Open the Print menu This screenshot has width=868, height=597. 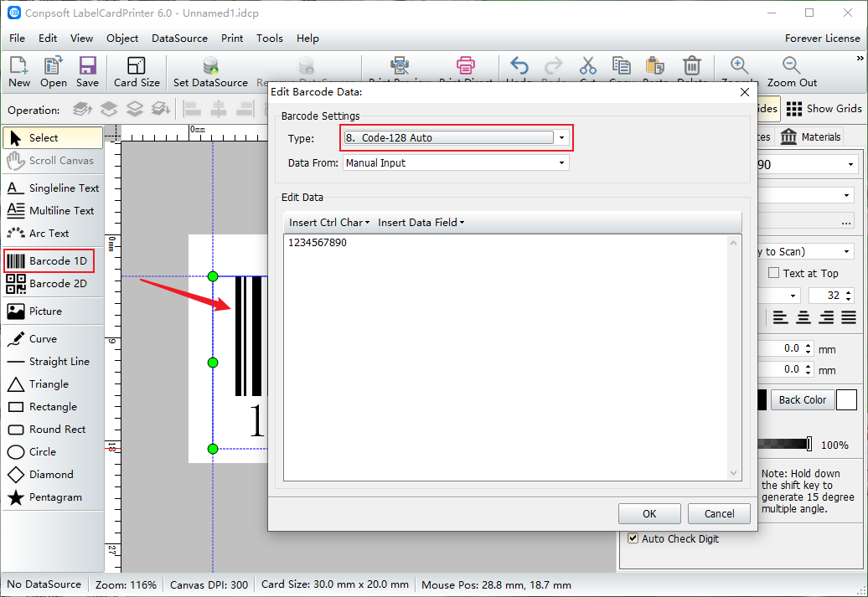(232, 39)
